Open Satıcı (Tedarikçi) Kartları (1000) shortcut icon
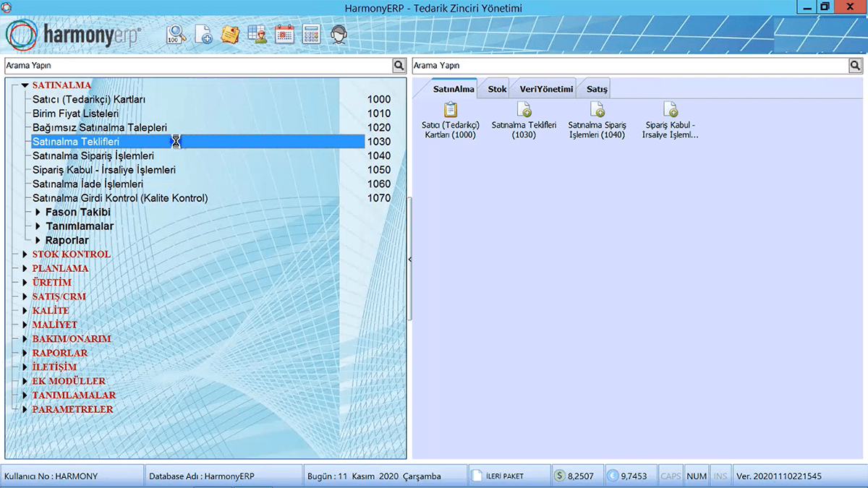 click(x=451, y=121)
